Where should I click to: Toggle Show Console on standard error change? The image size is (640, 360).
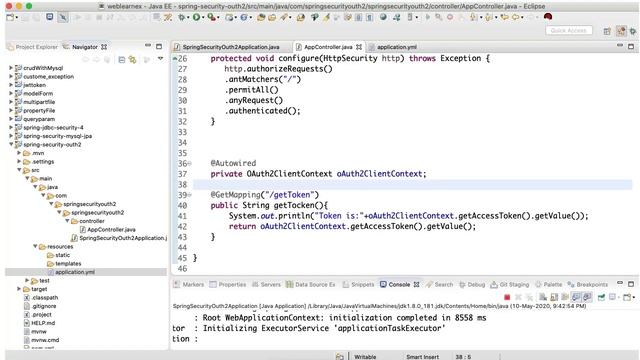pos(587,297)
